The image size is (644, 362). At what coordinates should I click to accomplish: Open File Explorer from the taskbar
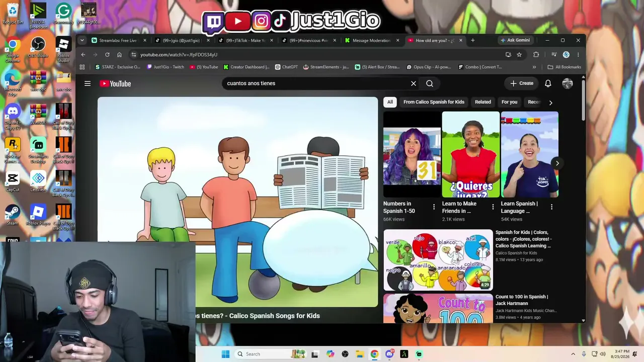point(360,354)
